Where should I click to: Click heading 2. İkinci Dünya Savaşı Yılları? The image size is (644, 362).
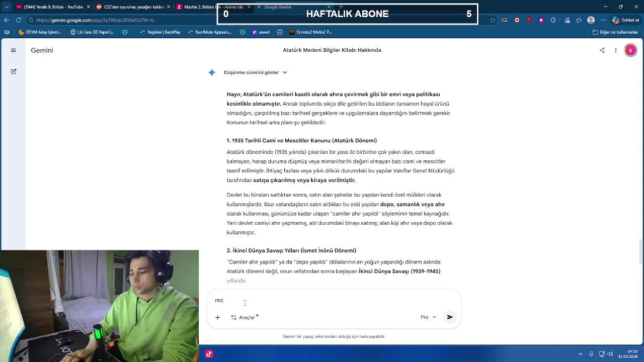(291, 250)
